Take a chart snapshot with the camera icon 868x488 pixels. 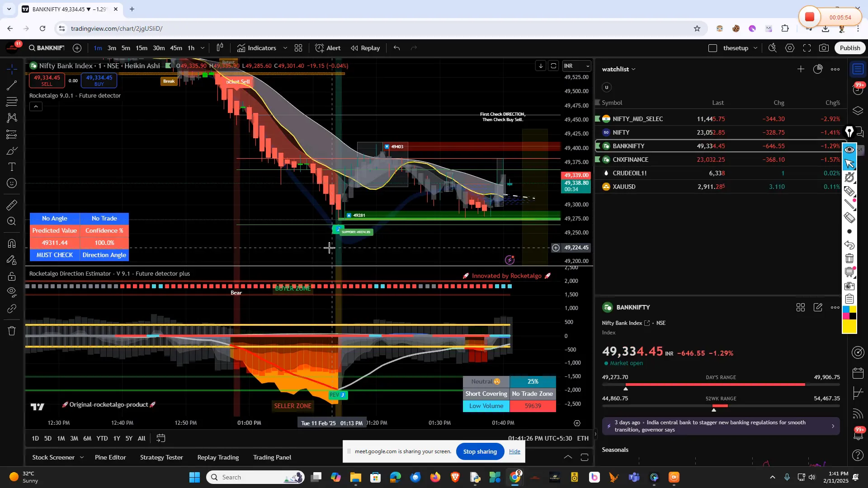click(x=824, y=47)
